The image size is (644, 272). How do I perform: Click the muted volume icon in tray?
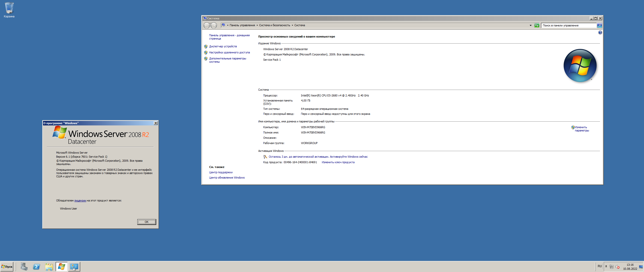[617, 267]
